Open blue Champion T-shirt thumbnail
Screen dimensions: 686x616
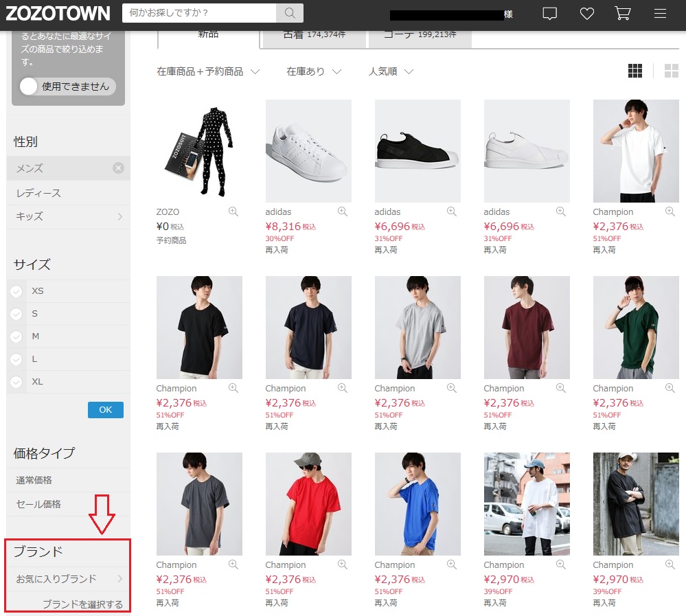(418, 504)
